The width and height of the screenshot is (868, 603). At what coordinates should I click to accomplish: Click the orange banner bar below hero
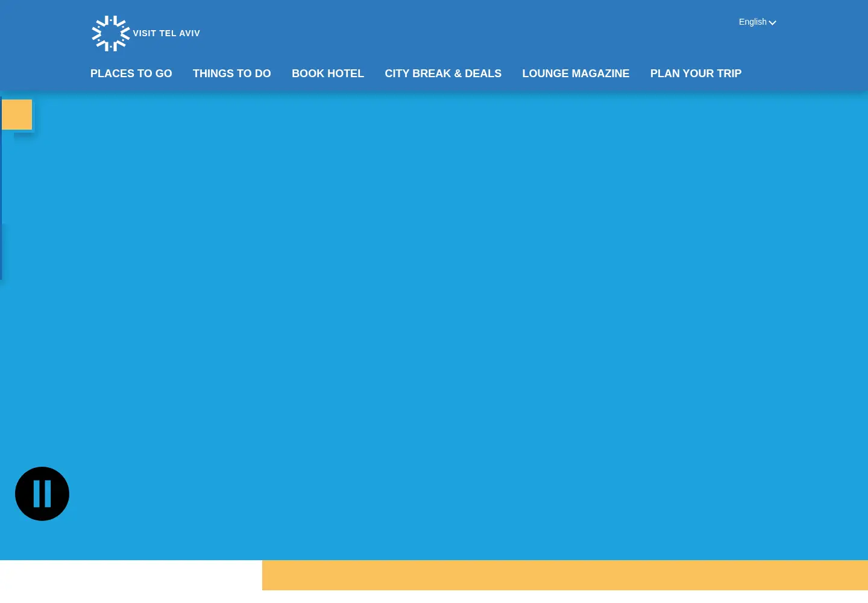click(565, 575)
